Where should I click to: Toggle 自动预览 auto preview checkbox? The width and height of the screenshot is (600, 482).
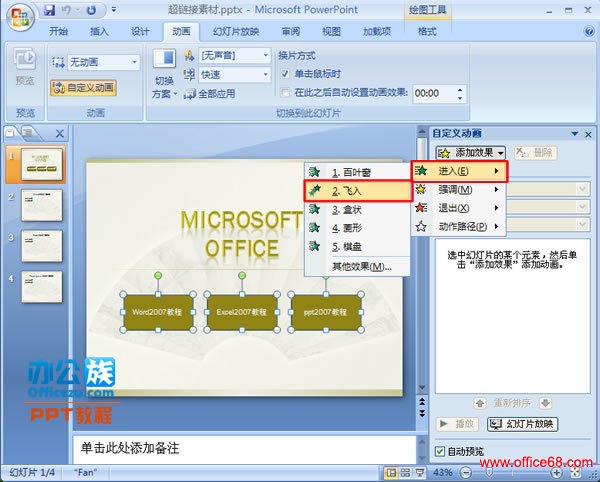coord(440,451)
